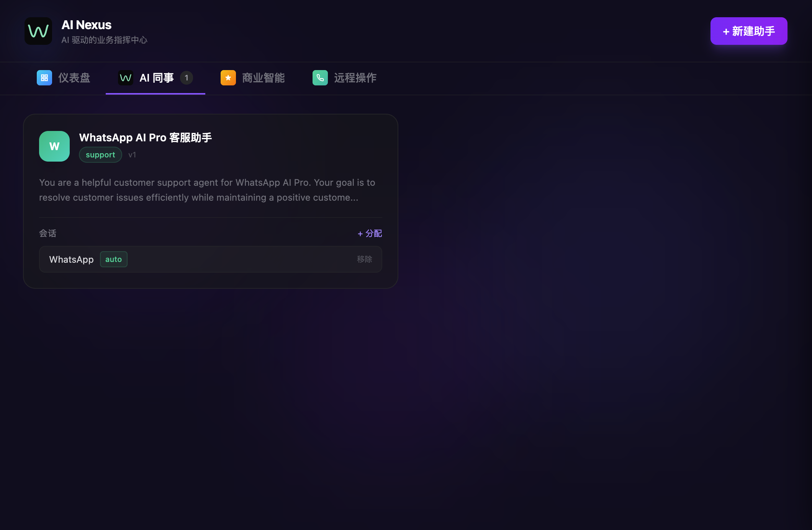The height and width of the screenshot is (530, 812).
Task: Click the dashboard grid icon beside 仪表盘
Action: pyautogui.click(x=44, y=78)
